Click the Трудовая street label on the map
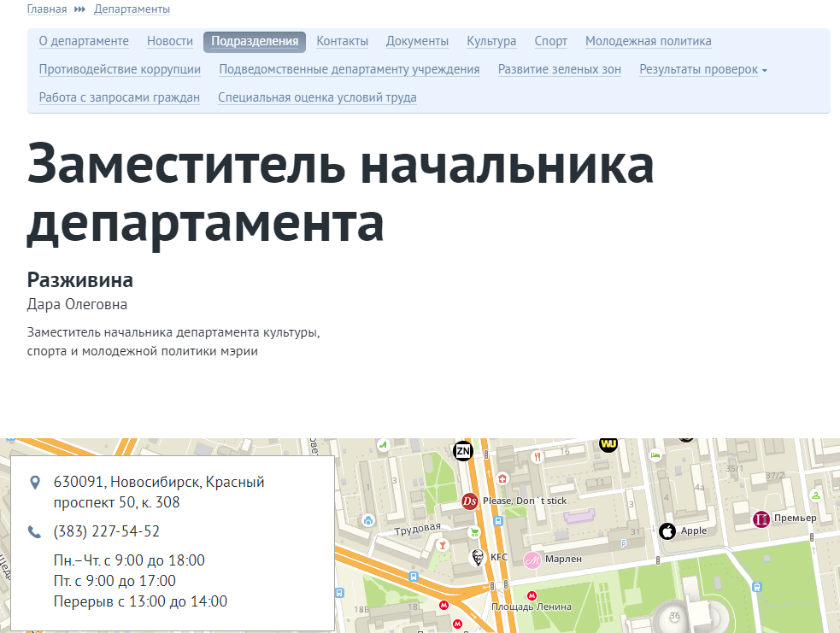 [x=418, y=529]
